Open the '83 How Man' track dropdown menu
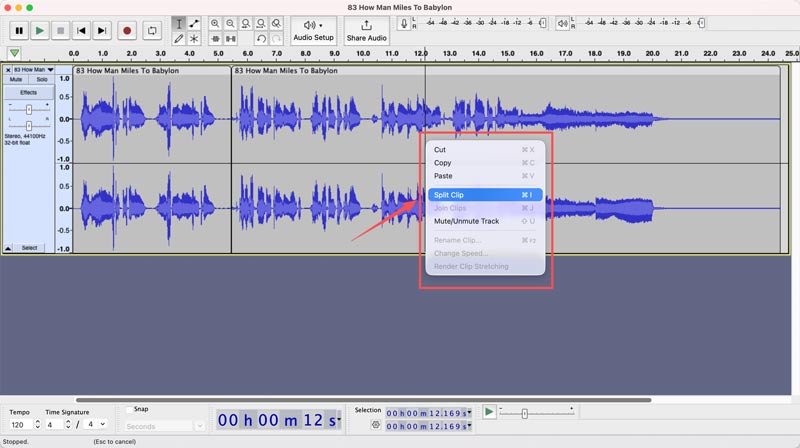800x448 pixels. (34, 70)
